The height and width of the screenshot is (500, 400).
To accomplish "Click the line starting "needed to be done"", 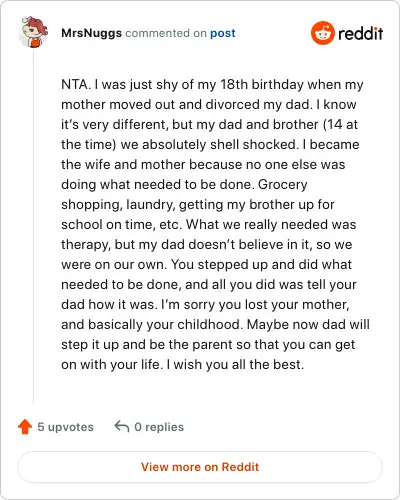I will click(x=209, y=285).
